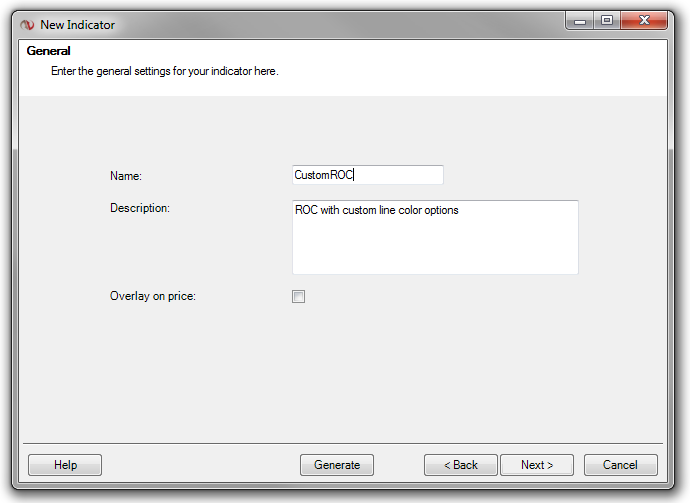Click the NinjaTrader icon in the title bar
Screen dimensions: 690x503
[27, 25]
